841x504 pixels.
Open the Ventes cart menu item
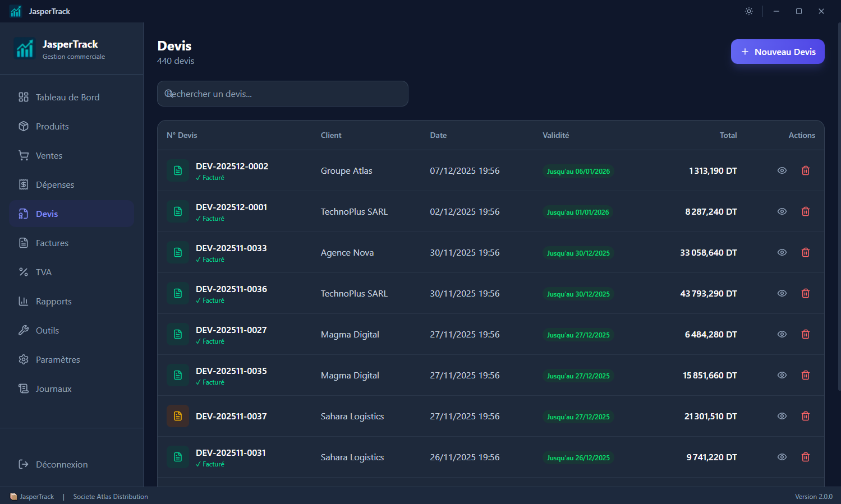tap(71, 155)
